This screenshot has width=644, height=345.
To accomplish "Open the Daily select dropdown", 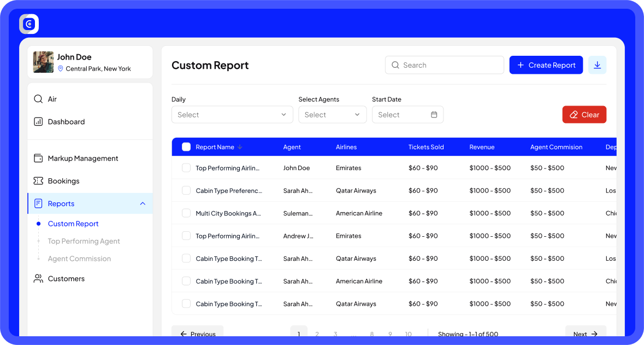I will (x=232, y=114).
